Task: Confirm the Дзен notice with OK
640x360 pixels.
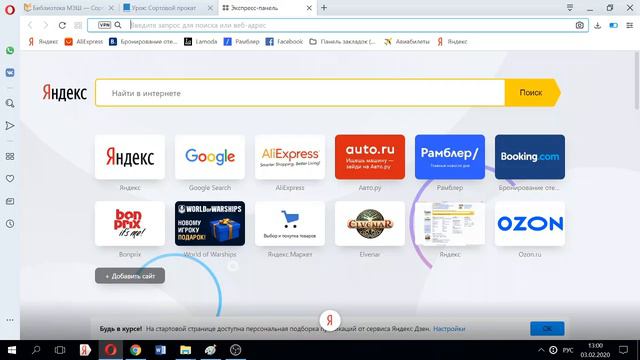Action: click(x=547, y=329)
